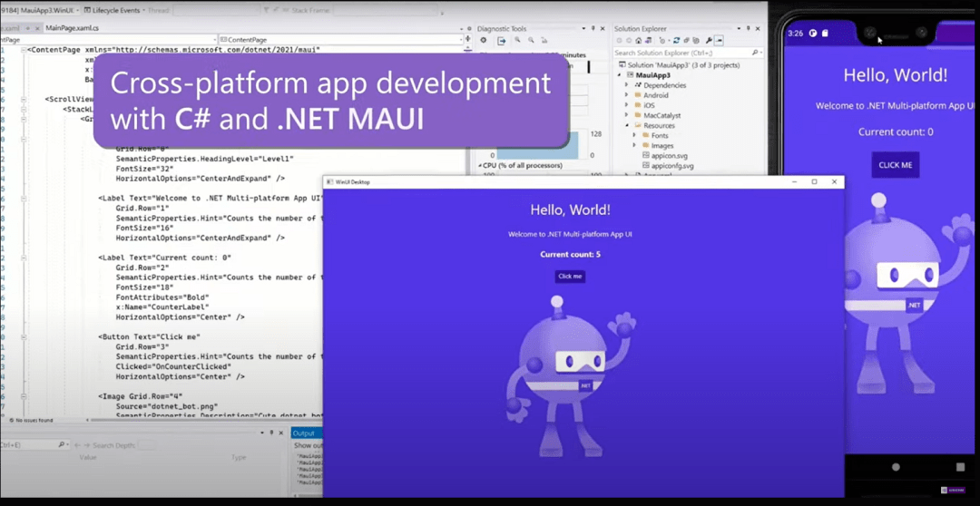980x506 pixels.
Task: Select appiconfg.svg file
Action: [671, 166]
